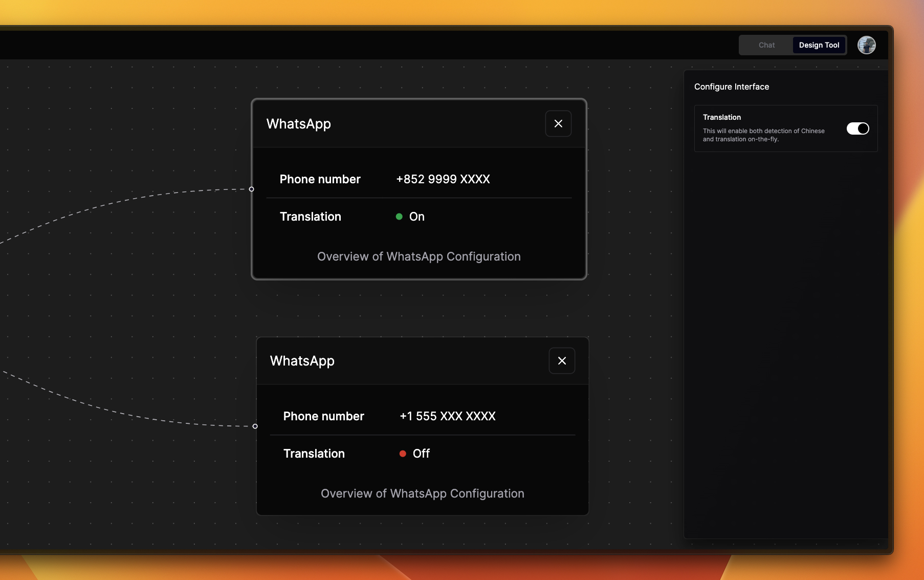Click the phone number +1 555 XXX XXXX
The image size is (924, 580).
coord(448,416)
